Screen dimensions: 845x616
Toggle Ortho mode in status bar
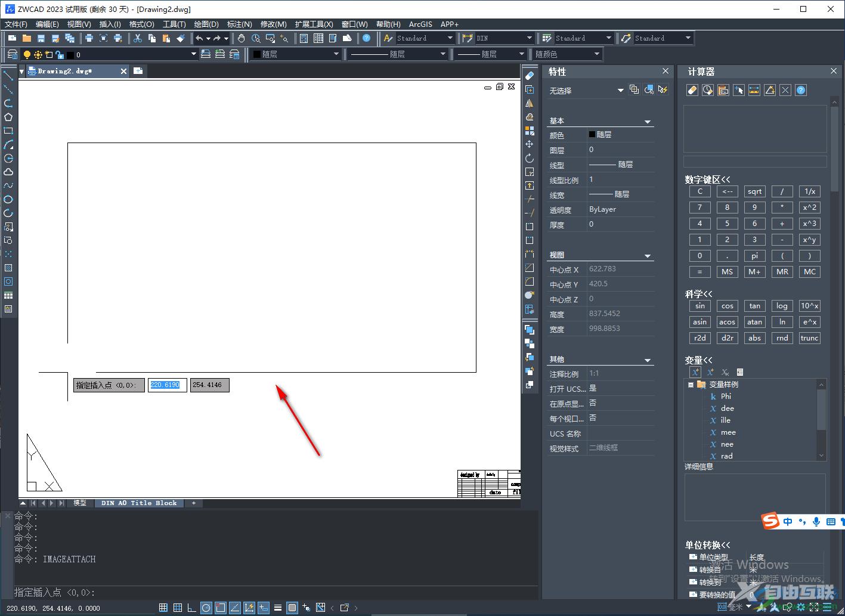tap(191, 608)
